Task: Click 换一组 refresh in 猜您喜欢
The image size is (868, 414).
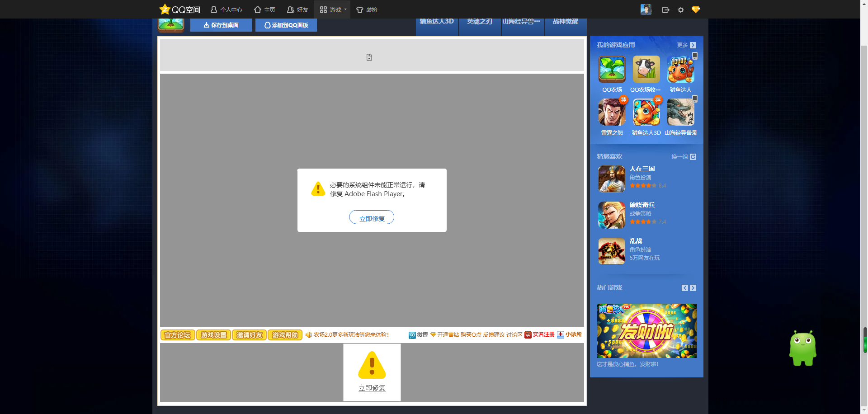Action: pyautogui.click(x=684, y=157)
